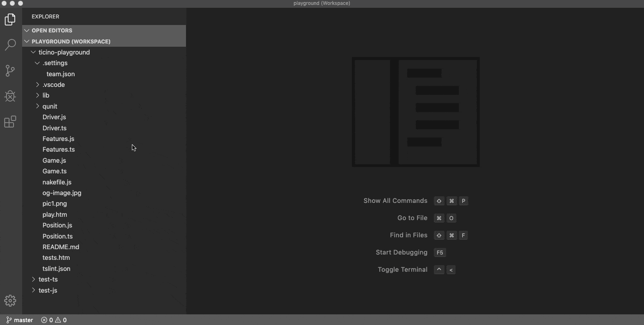Open errors and warnings count in status bar
The height and width of the screenshot is (325, 644).
(x=54, y=320)
